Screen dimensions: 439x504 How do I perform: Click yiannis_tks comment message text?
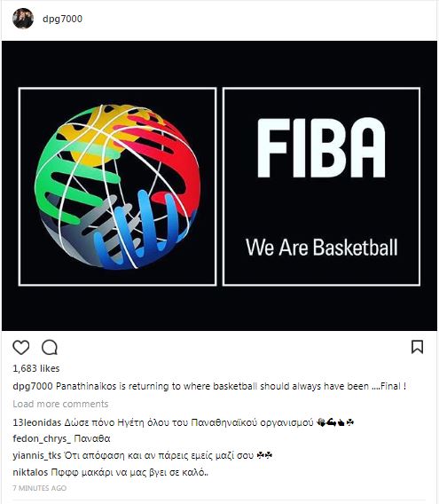168,455
